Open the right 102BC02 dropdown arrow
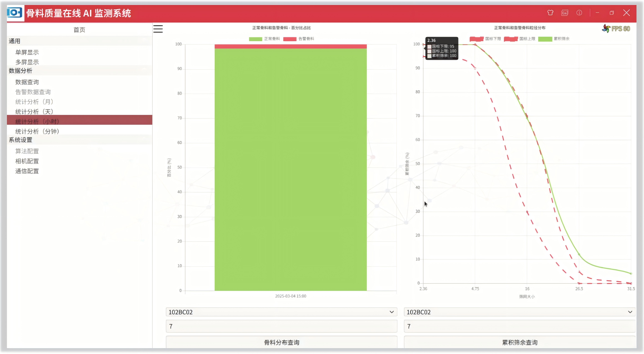Screen dimensions: 644x354 tap(630, 312)
